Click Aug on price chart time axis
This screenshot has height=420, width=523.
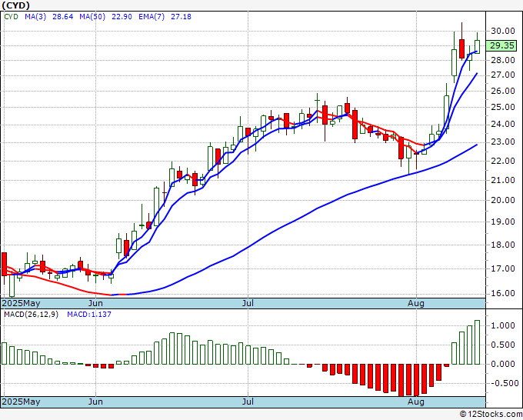(416, 303)
